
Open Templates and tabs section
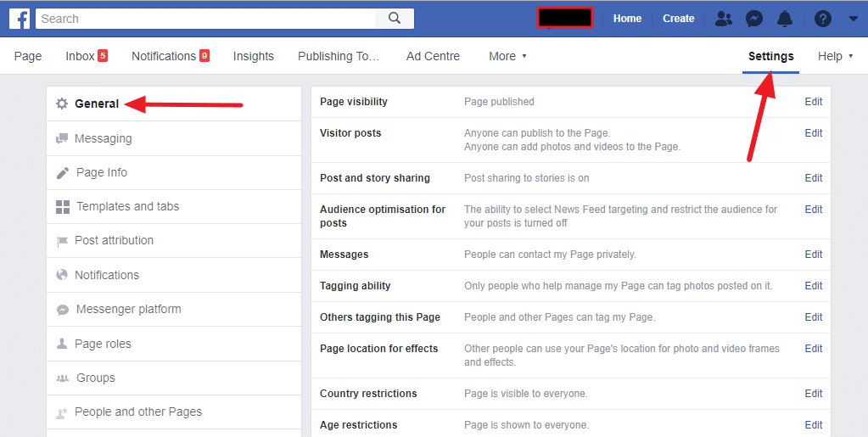tap(174, 206)
